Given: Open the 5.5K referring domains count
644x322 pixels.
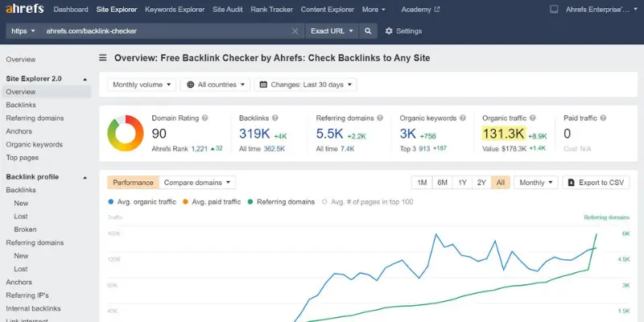Looking at the screenshot, I should (329, 134).
